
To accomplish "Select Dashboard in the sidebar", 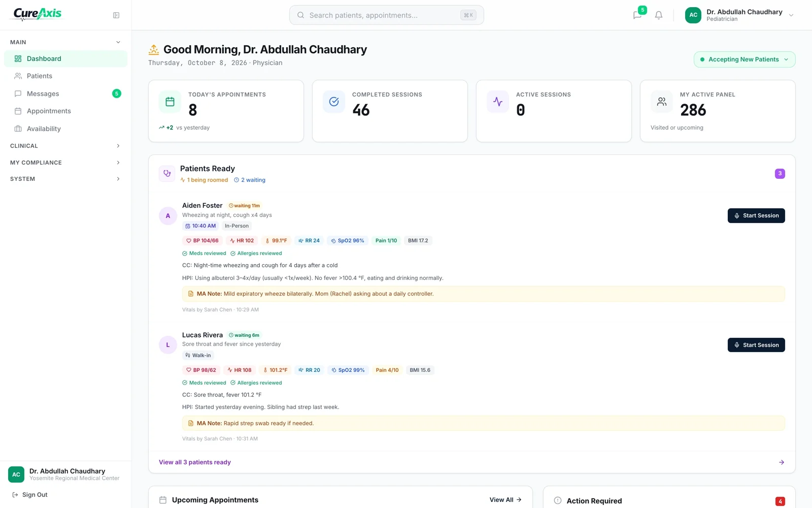I will 65,58.
